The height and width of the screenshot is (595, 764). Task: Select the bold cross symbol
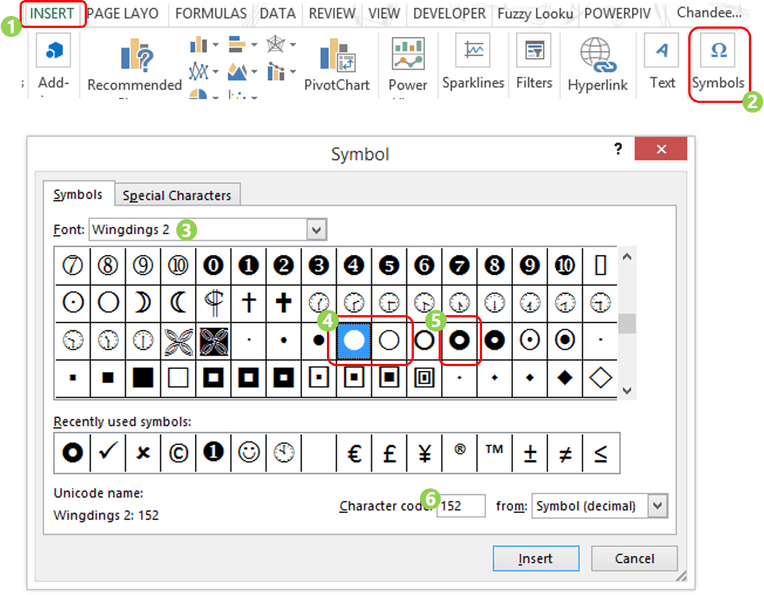coord(284,303)
